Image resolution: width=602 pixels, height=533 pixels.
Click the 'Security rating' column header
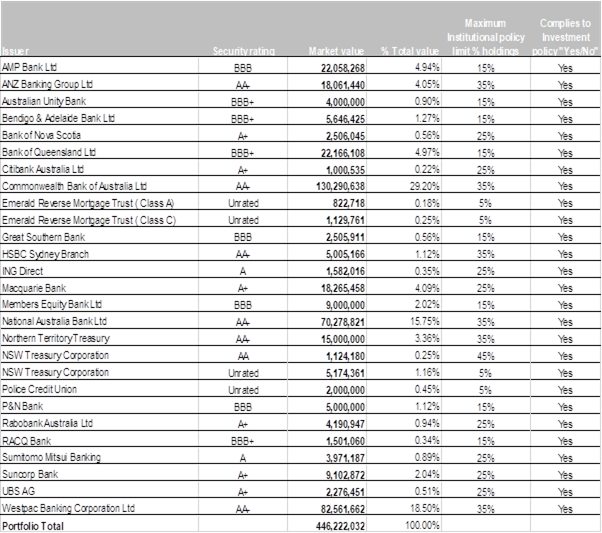point(244,51)
